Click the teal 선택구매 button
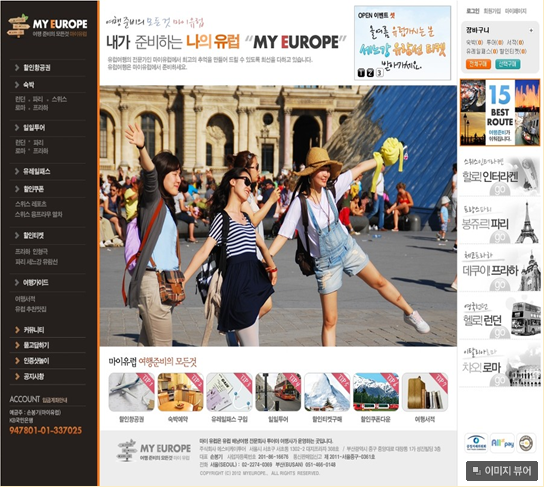The image size is (544, 487). tap(508, 64)
